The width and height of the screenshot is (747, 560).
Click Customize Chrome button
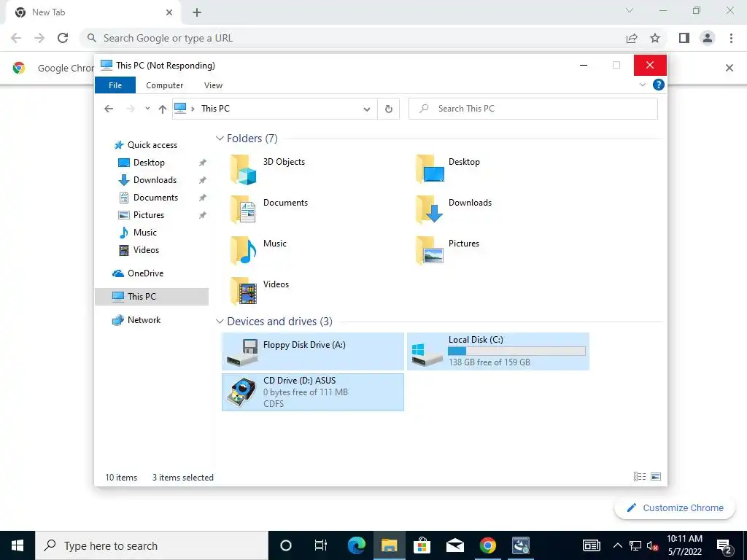click(675, 507)
